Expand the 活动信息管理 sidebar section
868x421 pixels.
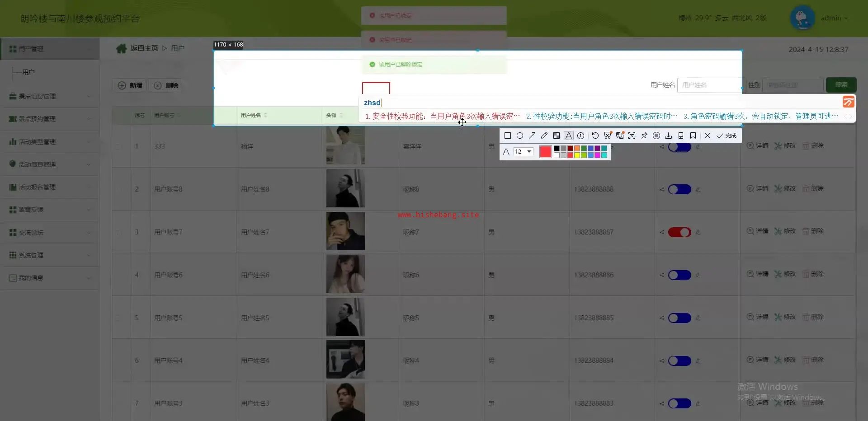pos(50,164)
